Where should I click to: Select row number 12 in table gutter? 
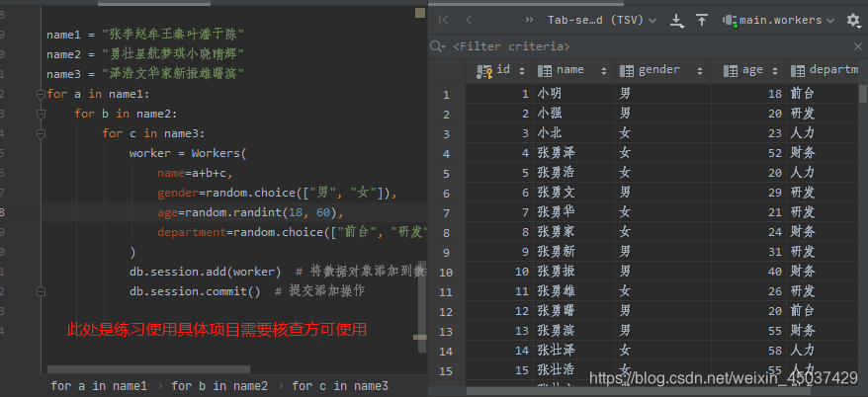pyautogui.click(x=446, y=312)
